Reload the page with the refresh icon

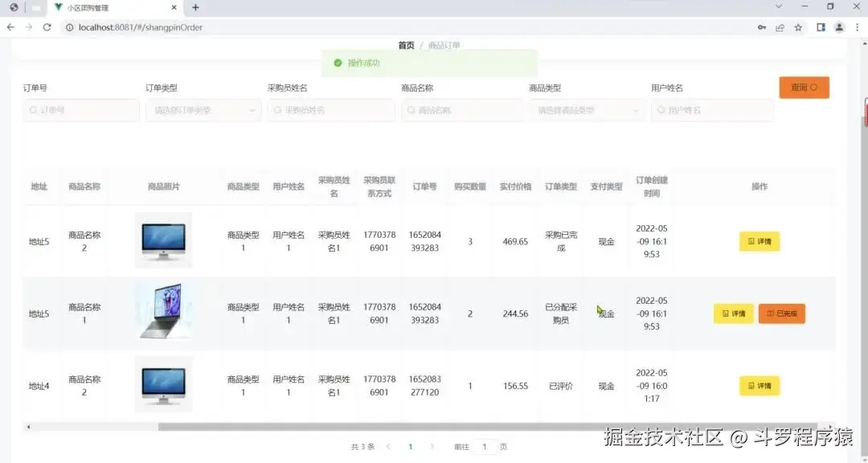47,27
